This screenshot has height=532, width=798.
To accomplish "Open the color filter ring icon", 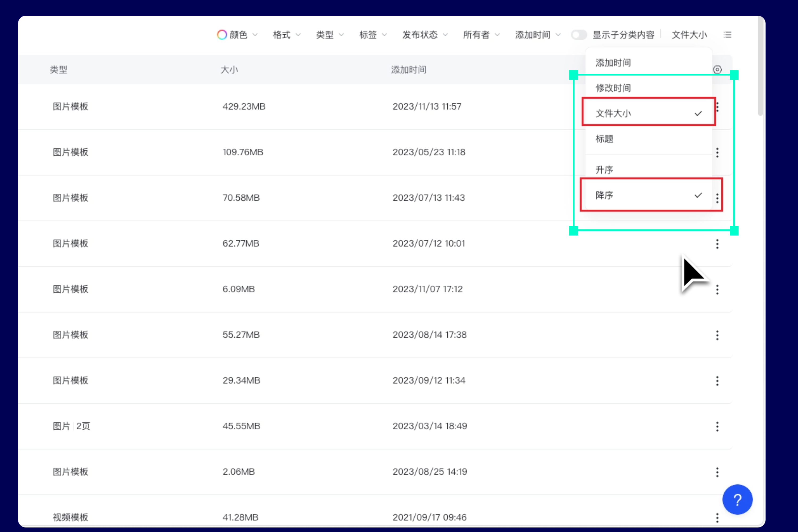I will click(222, 35).
